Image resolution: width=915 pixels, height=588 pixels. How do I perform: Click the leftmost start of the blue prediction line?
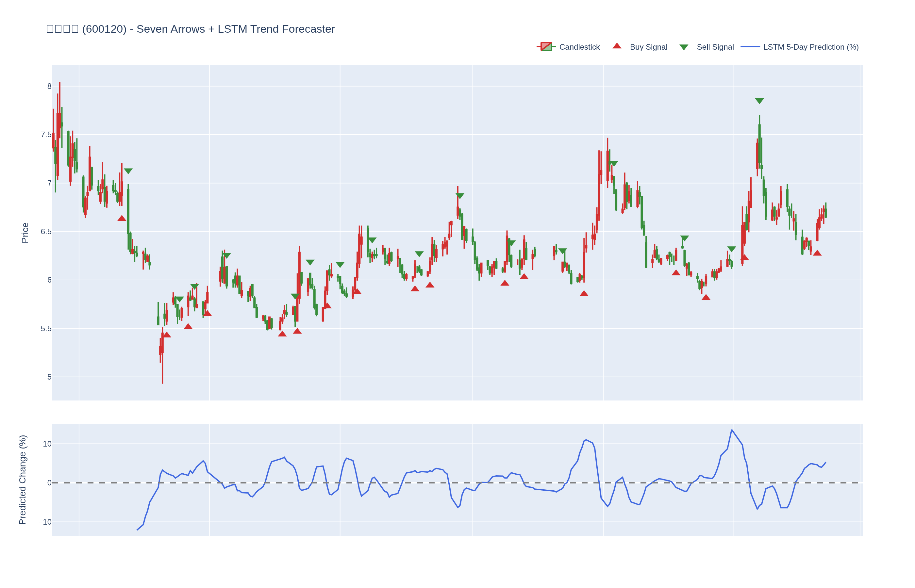tap(137, 530)
